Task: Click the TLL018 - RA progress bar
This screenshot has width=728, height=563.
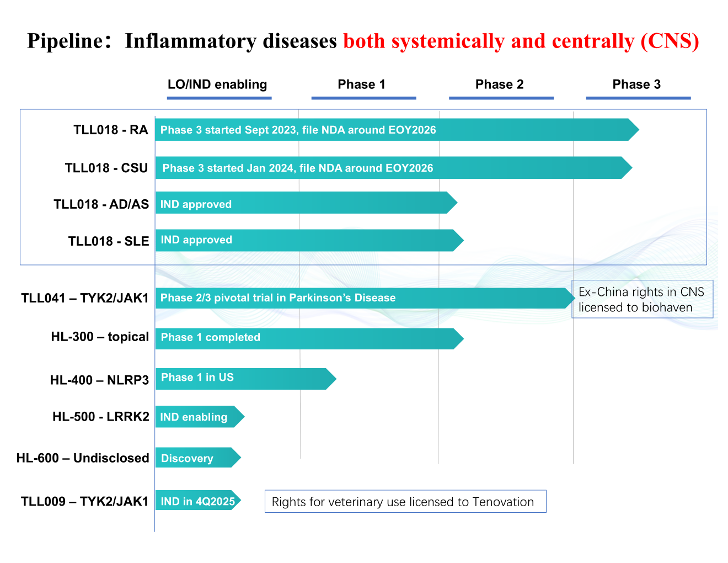Action: point(392,130)
